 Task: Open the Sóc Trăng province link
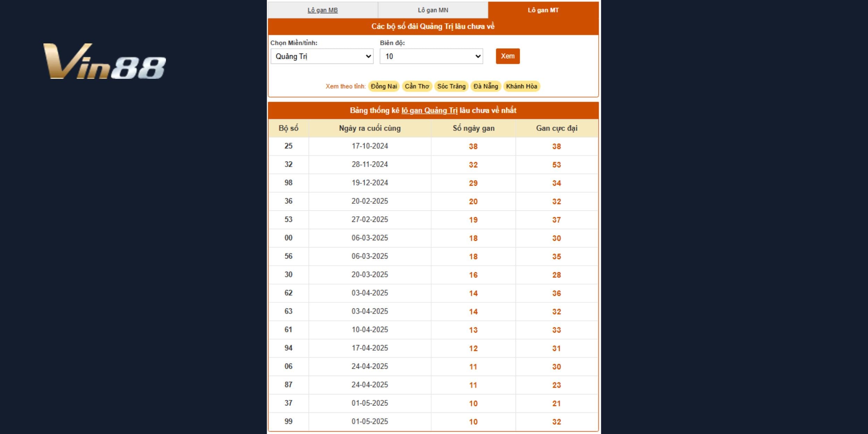(451, 86)
